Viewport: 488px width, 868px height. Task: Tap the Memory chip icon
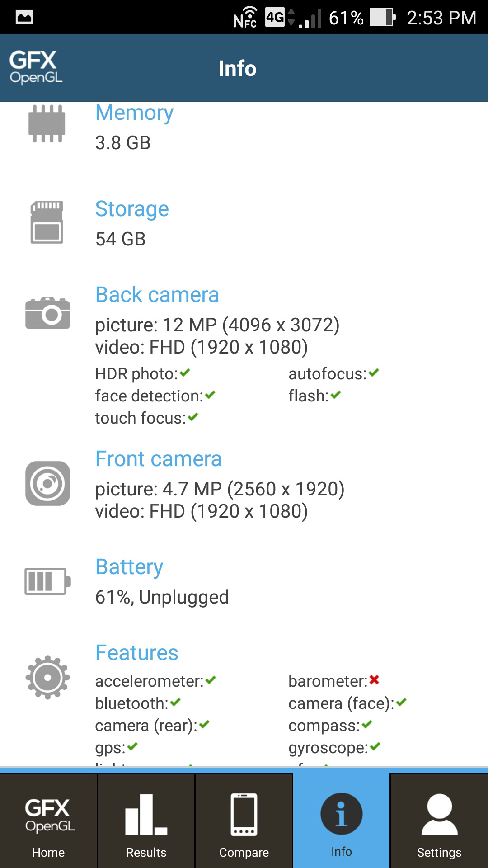(x=47, y=123)
